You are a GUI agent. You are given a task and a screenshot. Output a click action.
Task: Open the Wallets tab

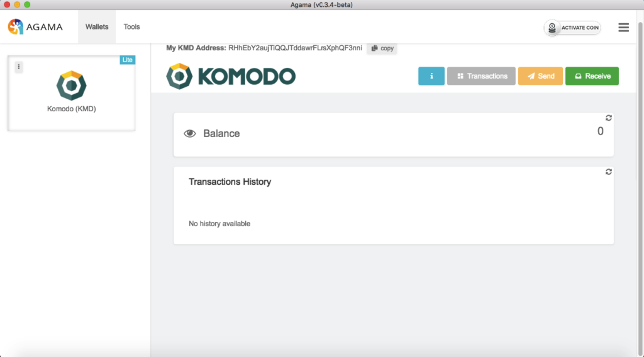click(x=97, y=26)
